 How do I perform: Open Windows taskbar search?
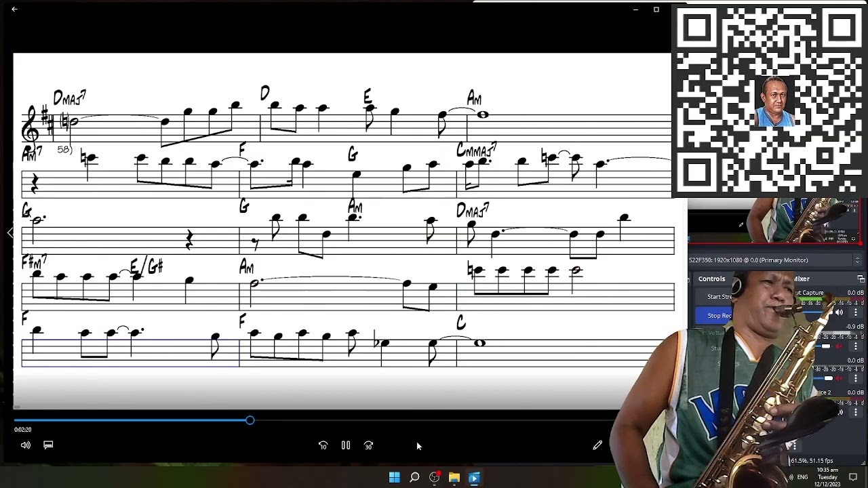414,478
